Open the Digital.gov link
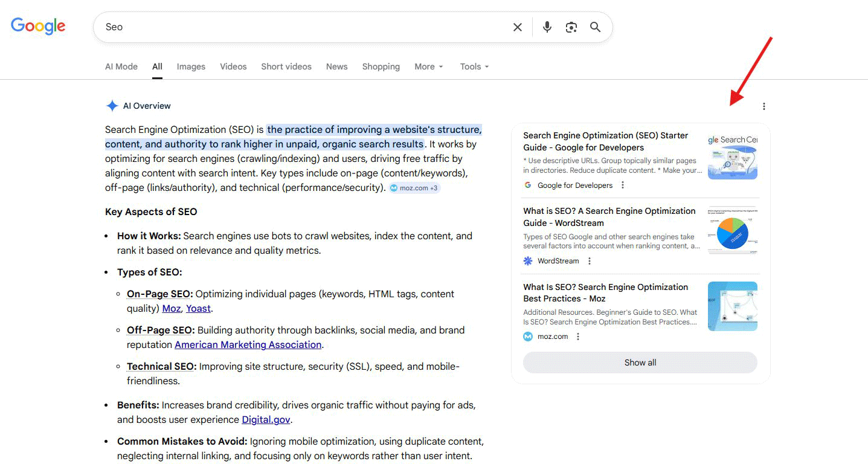Screen dimensions: 868x464 [x=266, y=419]
